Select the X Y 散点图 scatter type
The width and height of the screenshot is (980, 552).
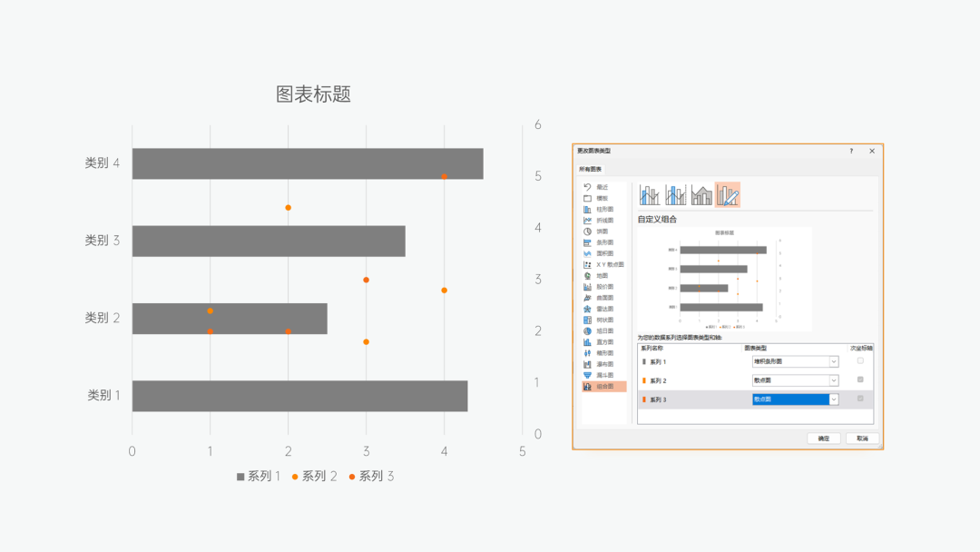[608, 265]
